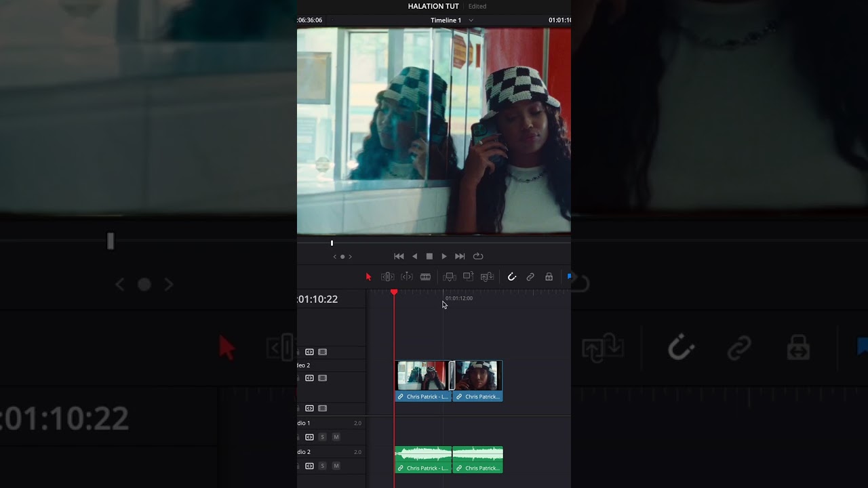Select the Dynamic Trim mode tool
Screen dimensions: 868x488
click(407, 277)
